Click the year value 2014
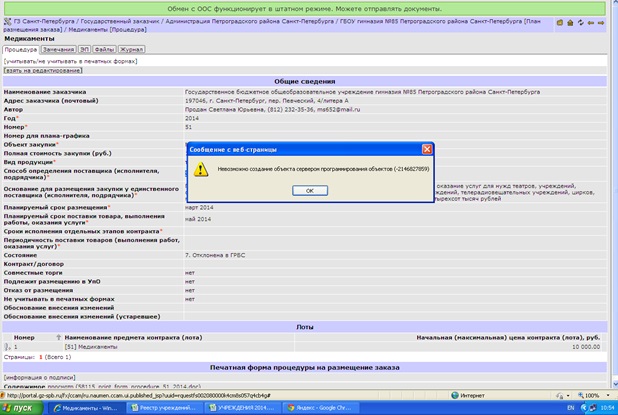The width and height of the screenshot is (618, 415). pos(192,118)
